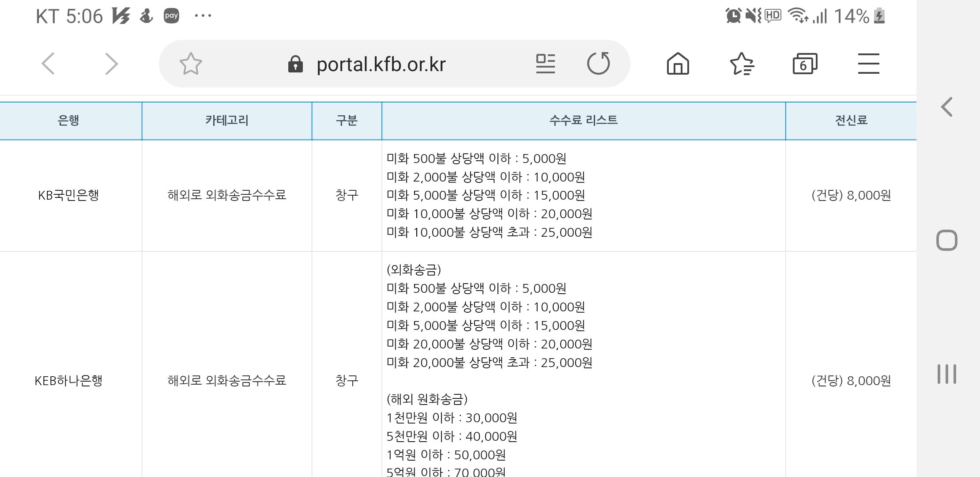Tap the address bar showing portal.kfb.or.kr

(x=381, y=63)
